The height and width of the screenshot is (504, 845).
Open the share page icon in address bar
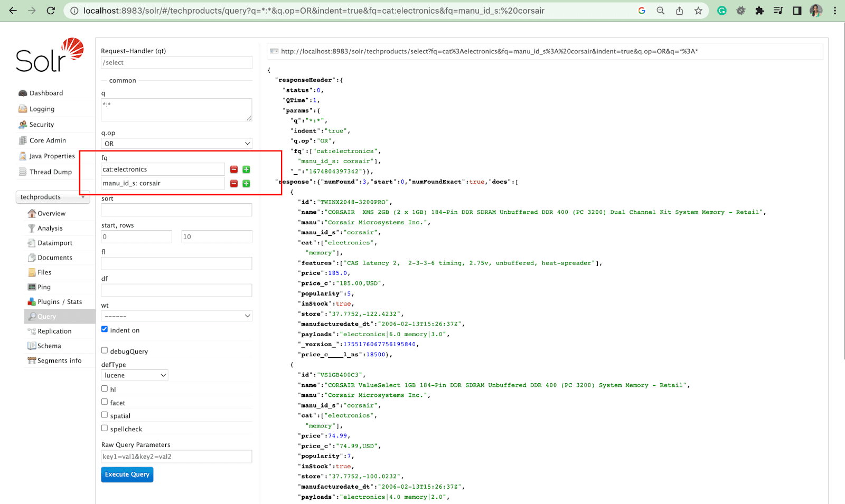coord(679,11)
